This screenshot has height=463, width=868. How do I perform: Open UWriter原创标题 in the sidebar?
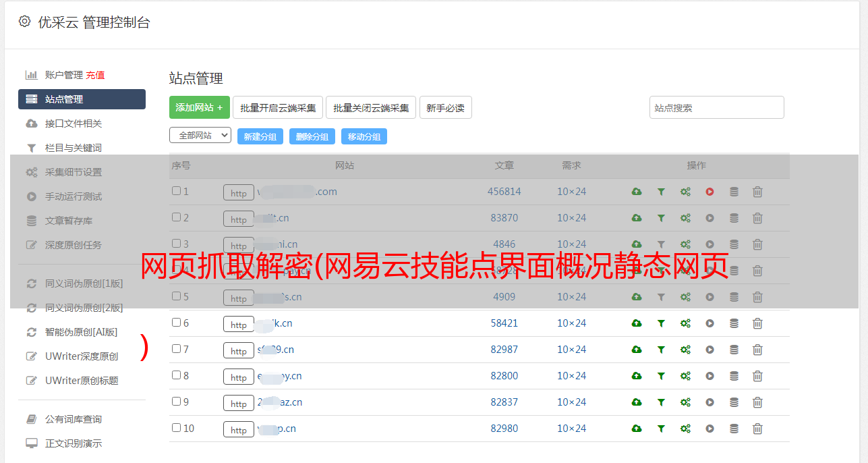point(82,381)
